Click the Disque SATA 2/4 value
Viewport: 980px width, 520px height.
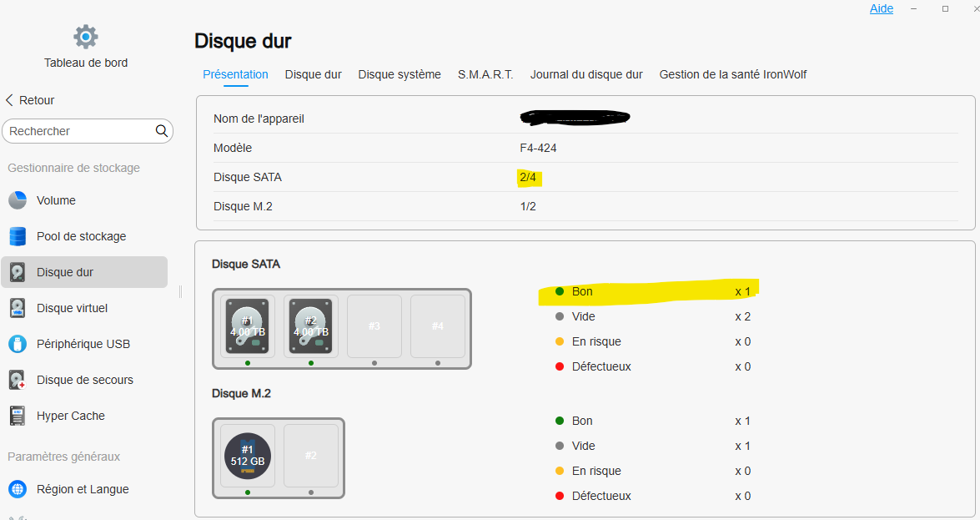click(x=528, y=177)
